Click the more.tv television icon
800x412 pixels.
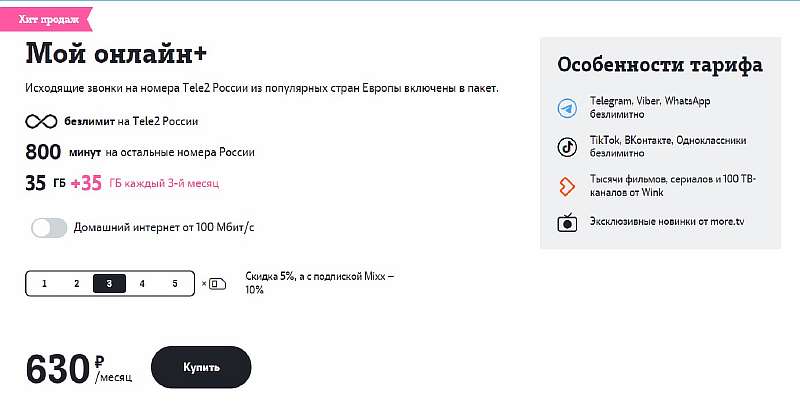(x=567, y=222)
